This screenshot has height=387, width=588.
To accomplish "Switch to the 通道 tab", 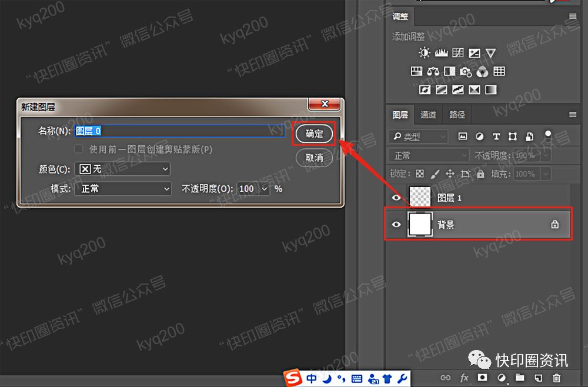I will pos(428,115).
